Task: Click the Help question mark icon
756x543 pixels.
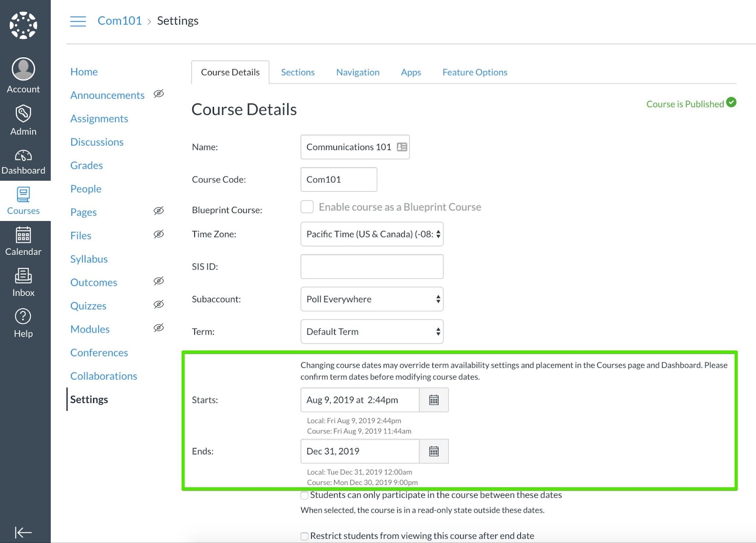Action: [23, 316]
